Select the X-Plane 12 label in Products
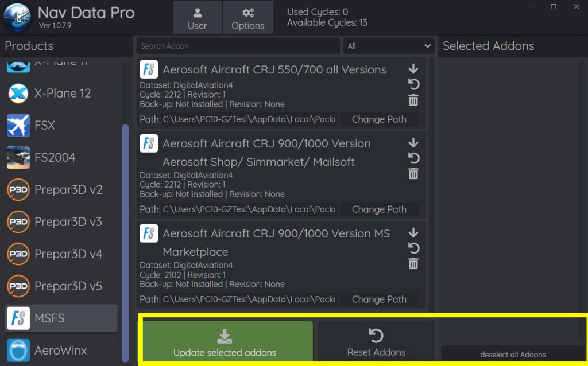Viewport: 588px width, 366px height. 63,94
